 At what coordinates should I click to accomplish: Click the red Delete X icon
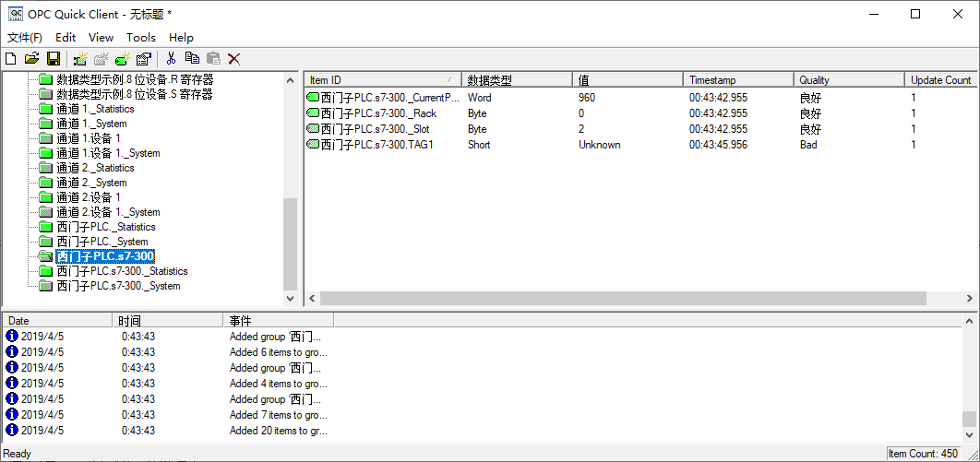[234, 59]
